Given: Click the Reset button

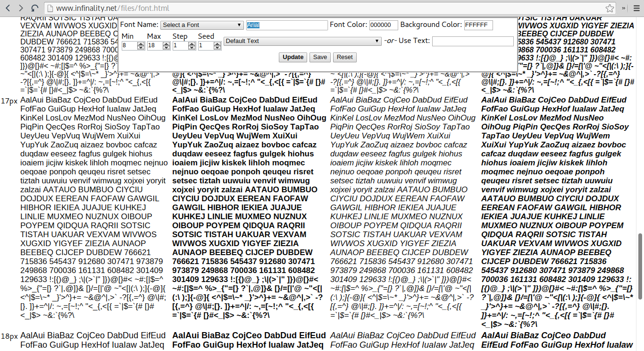Looking at the screenshot, I should [x=344, y=57].
